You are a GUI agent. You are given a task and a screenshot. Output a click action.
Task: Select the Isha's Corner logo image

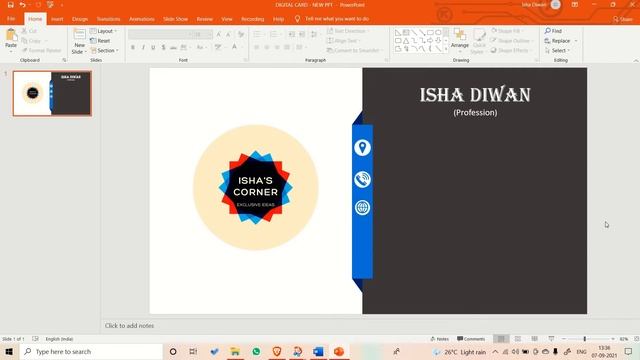(256, 188)
